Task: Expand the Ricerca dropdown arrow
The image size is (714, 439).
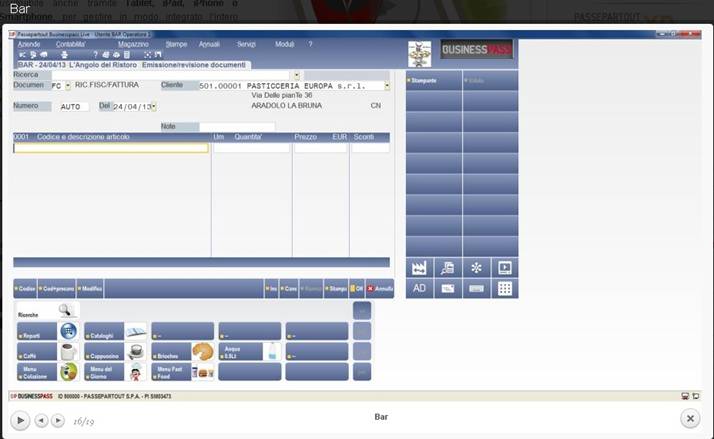Action: pyautogui.click(x=296, y=75)
